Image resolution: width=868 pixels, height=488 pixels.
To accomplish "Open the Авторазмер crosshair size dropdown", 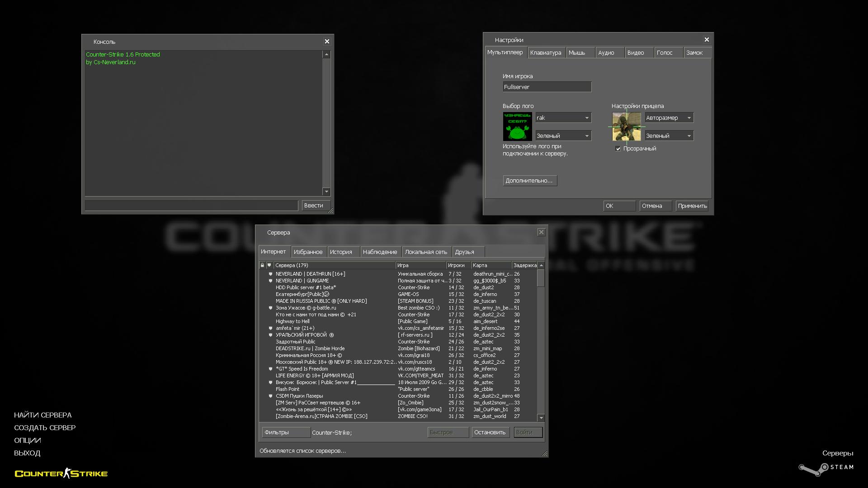I will (669, 118).
